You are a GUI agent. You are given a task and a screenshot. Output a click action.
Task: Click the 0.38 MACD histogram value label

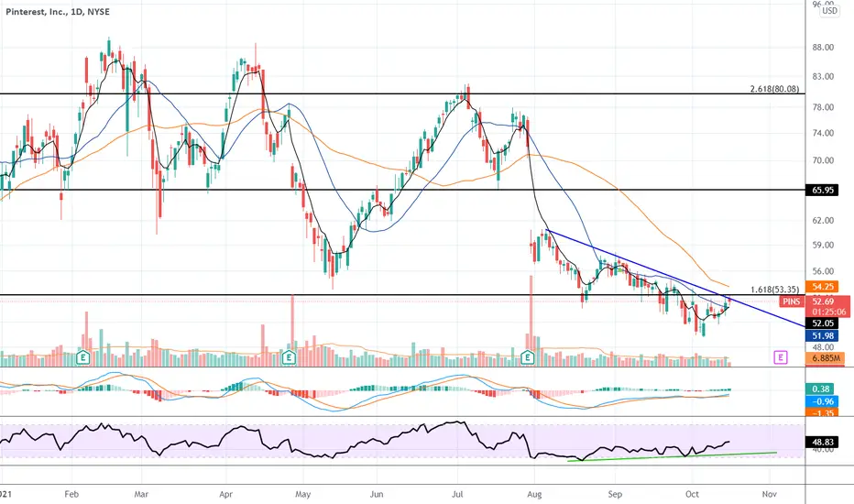[x=821, y=389]
